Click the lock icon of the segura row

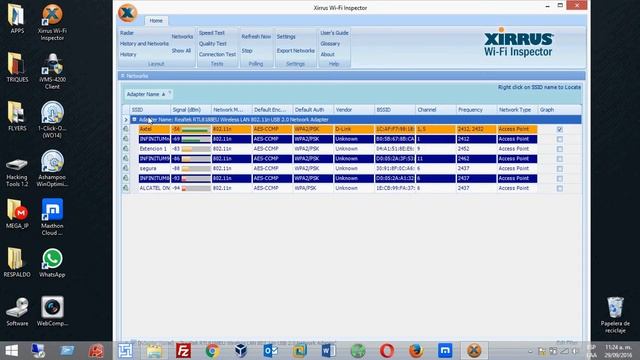click(x=126, y=168)
